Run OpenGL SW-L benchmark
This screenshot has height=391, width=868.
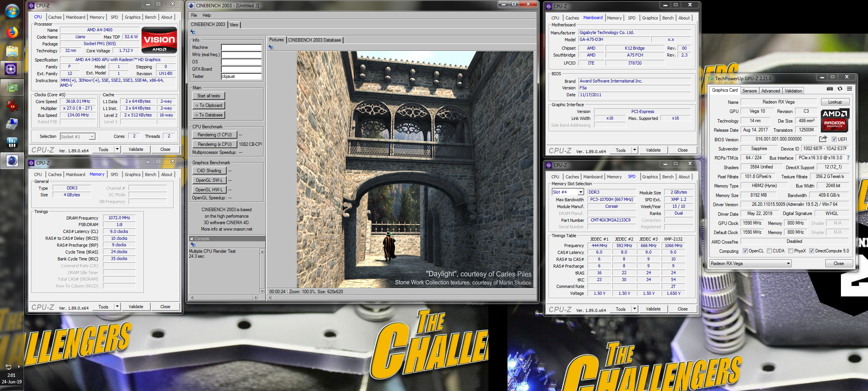pos(209,180)
